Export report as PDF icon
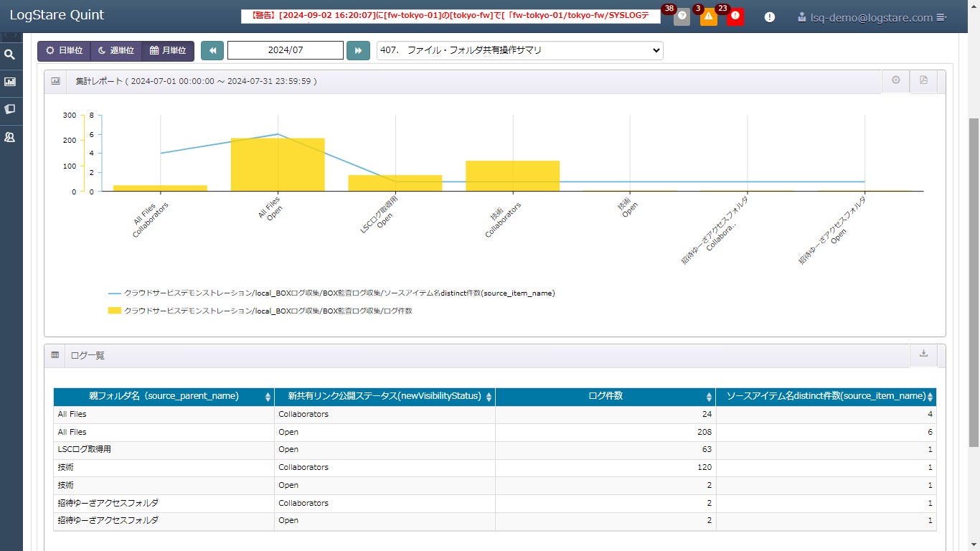Screen dimensions: 980x551 tap(923, 80)
